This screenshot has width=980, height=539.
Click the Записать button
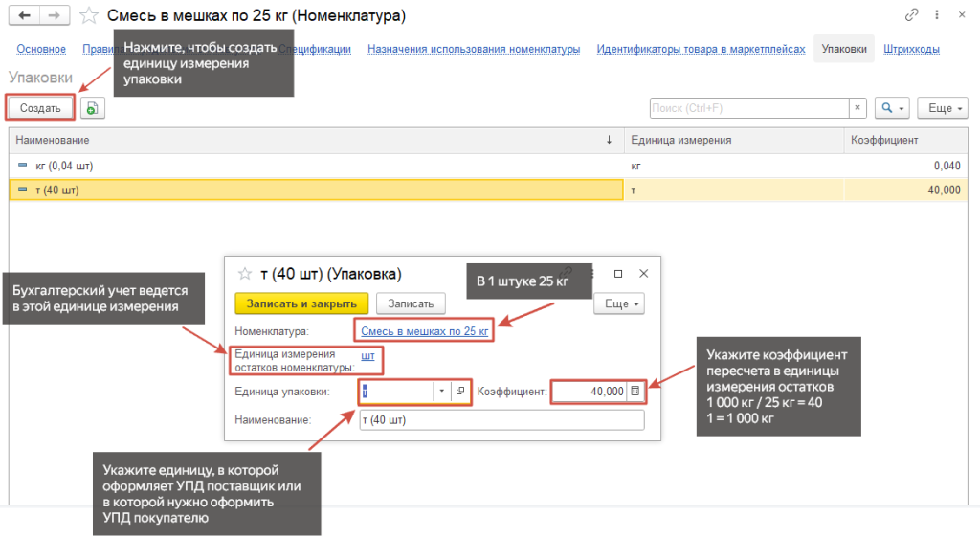(411, 303)
